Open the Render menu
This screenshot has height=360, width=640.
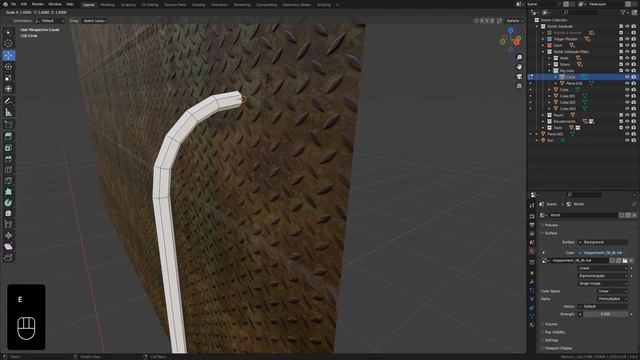point(38,4)
